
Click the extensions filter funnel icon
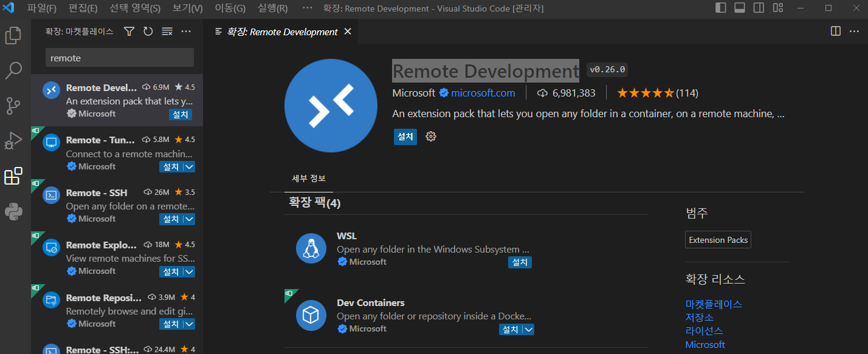(129, 32)
